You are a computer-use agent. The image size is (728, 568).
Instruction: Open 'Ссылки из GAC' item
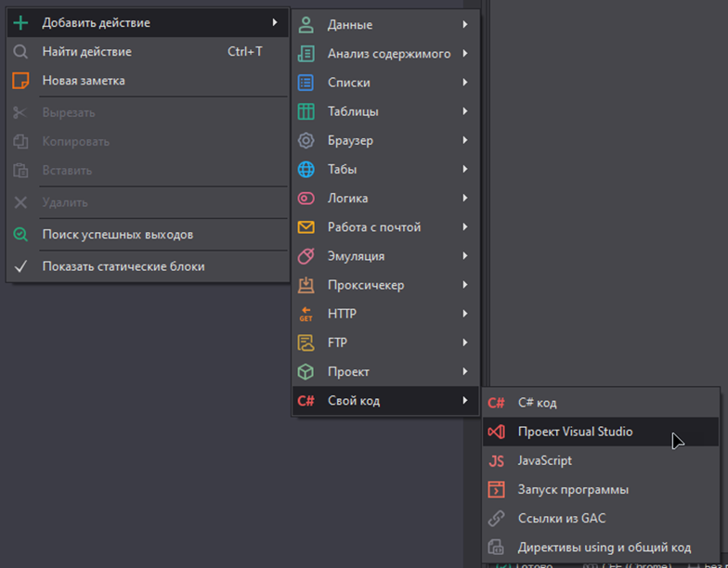[562, 518]
